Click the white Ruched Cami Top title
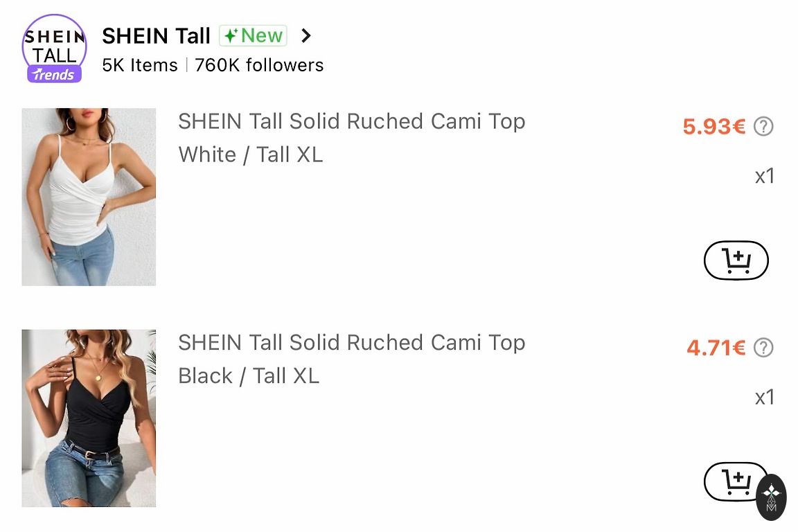The image size is (798, 532). click(x=351, y=121)
